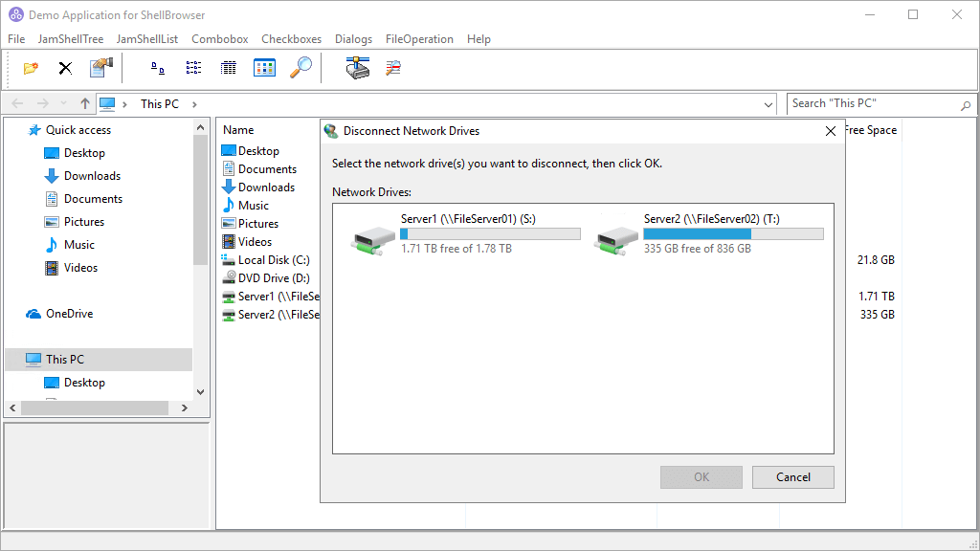Click inside the Search "This PC" field
Image resolution: width=980 pixels, height=551 pixels.
(x=871, y=103)
